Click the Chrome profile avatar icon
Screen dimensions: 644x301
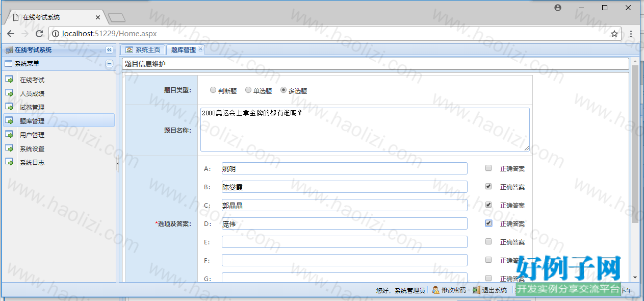coord(558,8)
